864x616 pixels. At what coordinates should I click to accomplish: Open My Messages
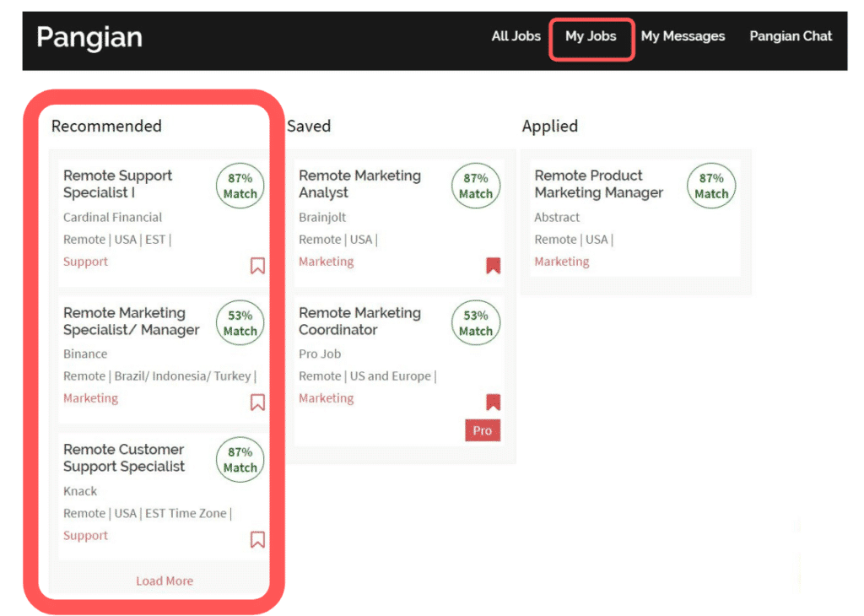[683, 36]
